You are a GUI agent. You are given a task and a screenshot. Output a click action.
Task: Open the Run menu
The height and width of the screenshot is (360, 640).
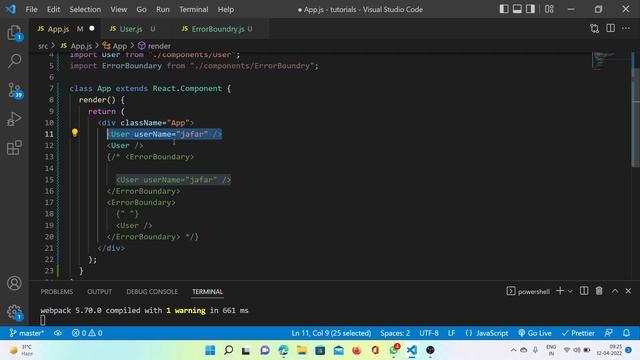[162, 9]
